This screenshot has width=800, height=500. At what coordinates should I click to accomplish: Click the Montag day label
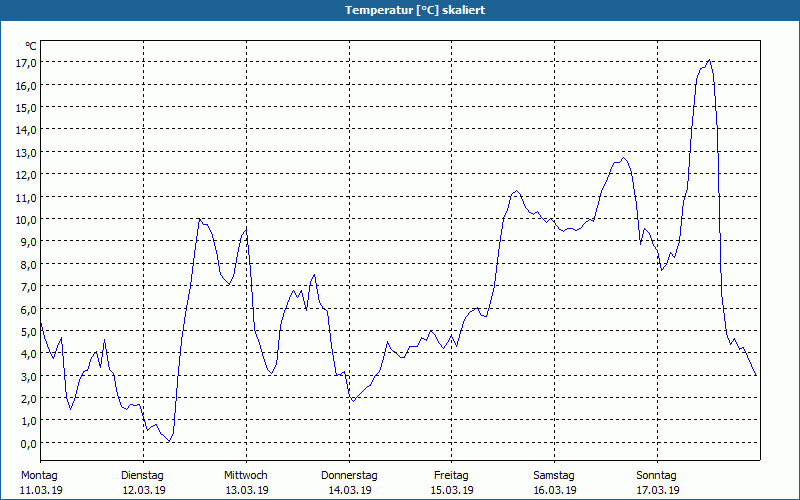(39, 476)
